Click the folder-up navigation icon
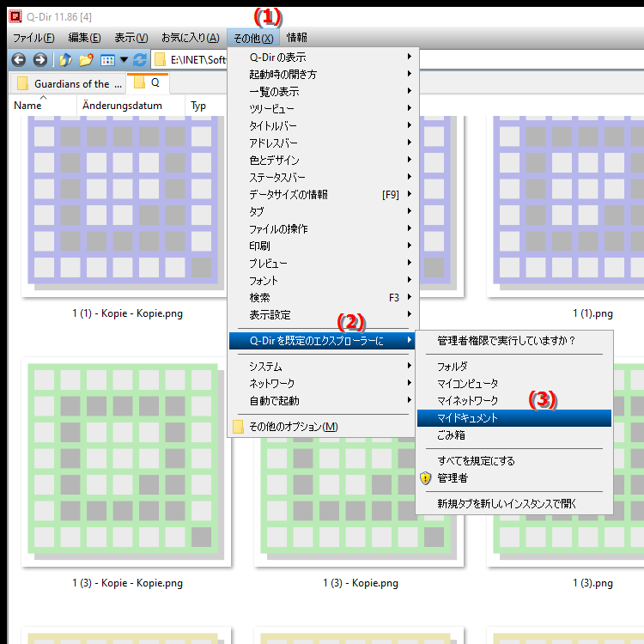The width and height of the screenshot is (644, 644). point(66,60)
